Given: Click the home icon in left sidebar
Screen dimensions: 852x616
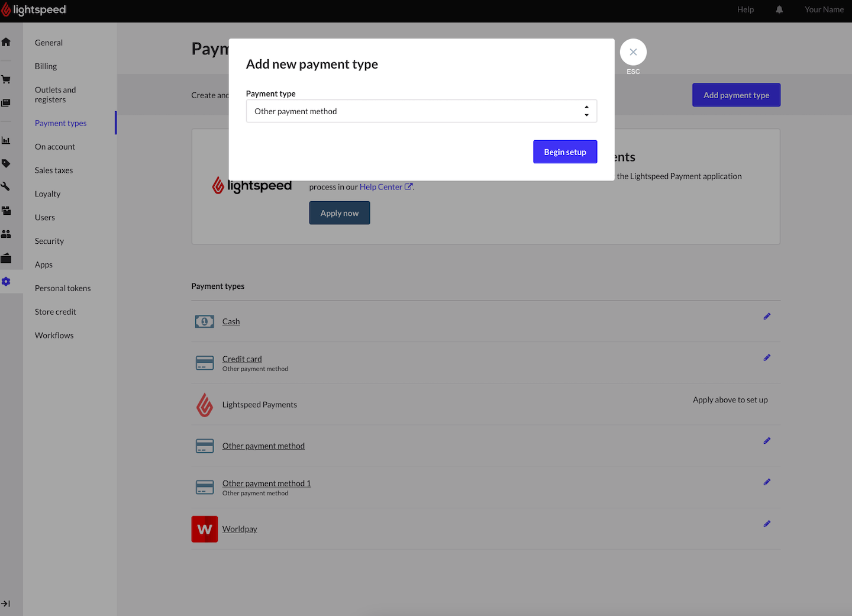Looking at the screenshot, I should pyautogui.click(x=6, y=42).
